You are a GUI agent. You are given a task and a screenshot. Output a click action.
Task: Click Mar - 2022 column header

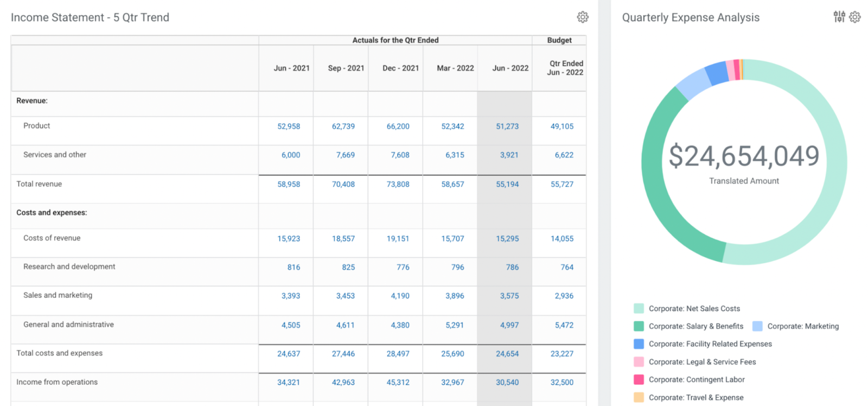[456, 68]
